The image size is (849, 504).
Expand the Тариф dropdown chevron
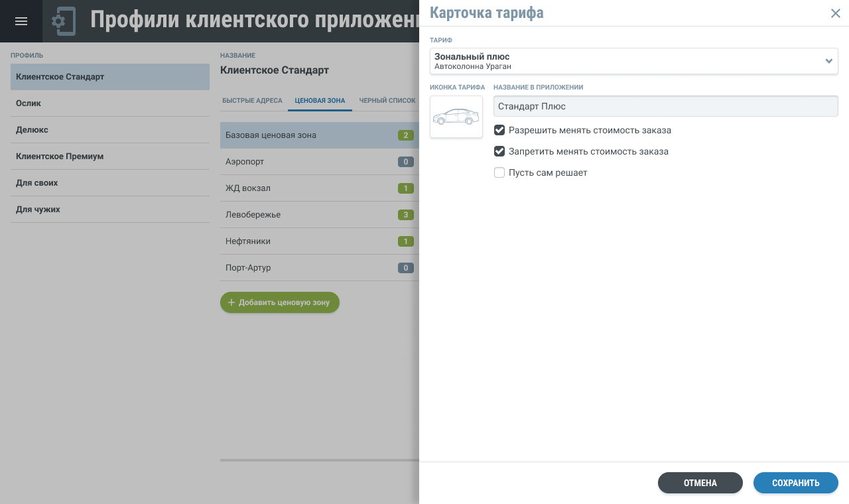point(828,61)
